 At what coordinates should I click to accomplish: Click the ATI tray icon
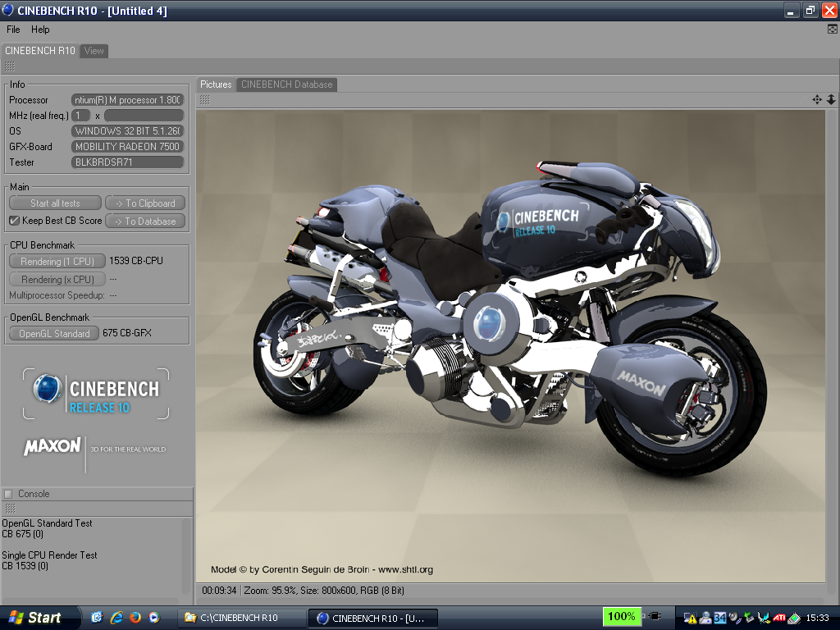point(779,618)
